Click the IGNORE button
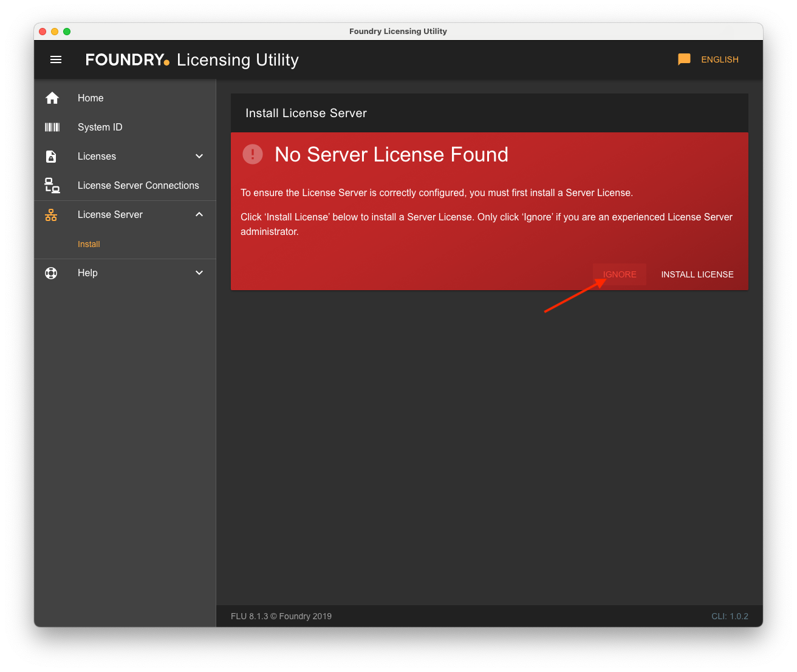Viewport: 797px width, 672px height. [x=620, y=274]
